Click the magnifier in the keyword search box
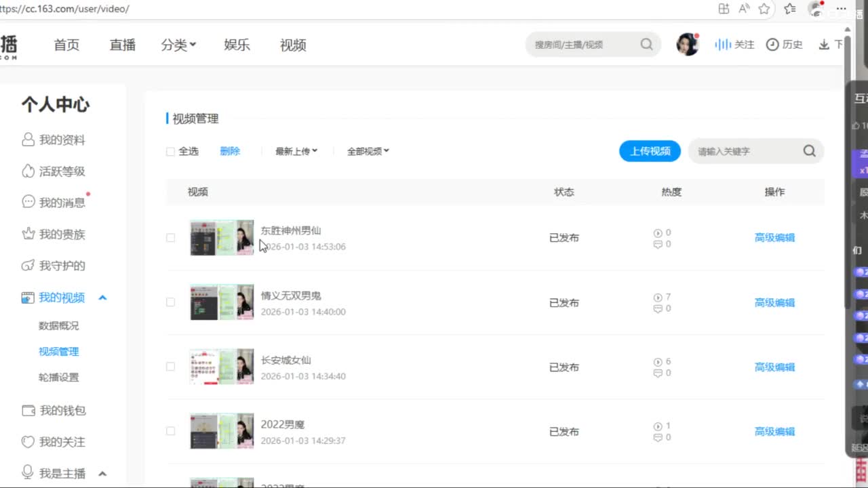 (810, 151)
